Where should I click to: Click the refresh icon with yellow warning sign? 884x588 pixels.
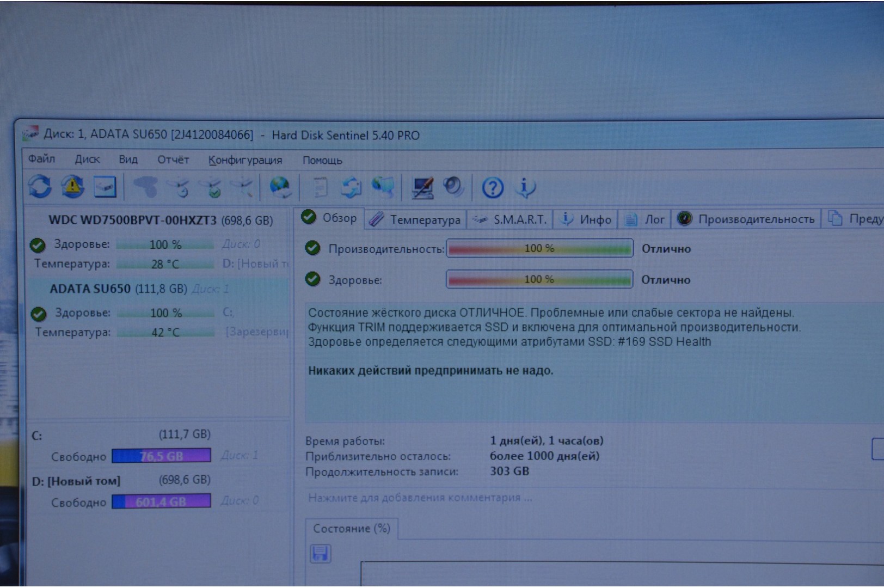click(x=72, y=187)
